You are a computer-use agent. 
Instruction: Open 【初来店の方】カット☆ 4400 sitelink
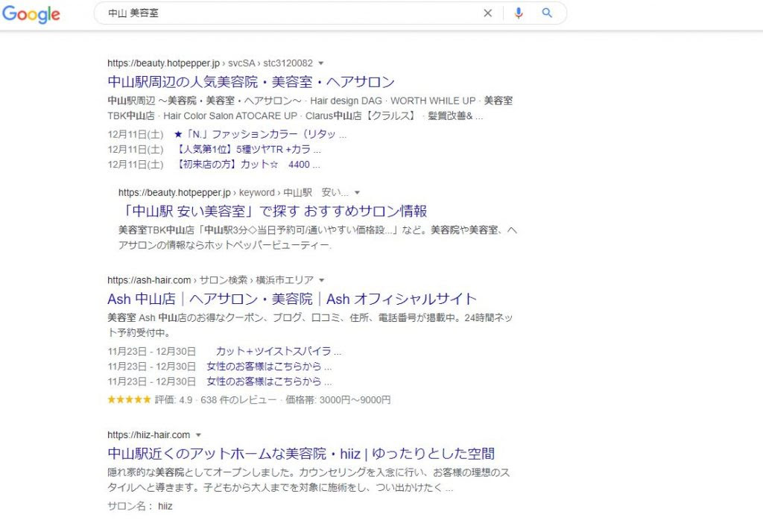pos(247,165)
